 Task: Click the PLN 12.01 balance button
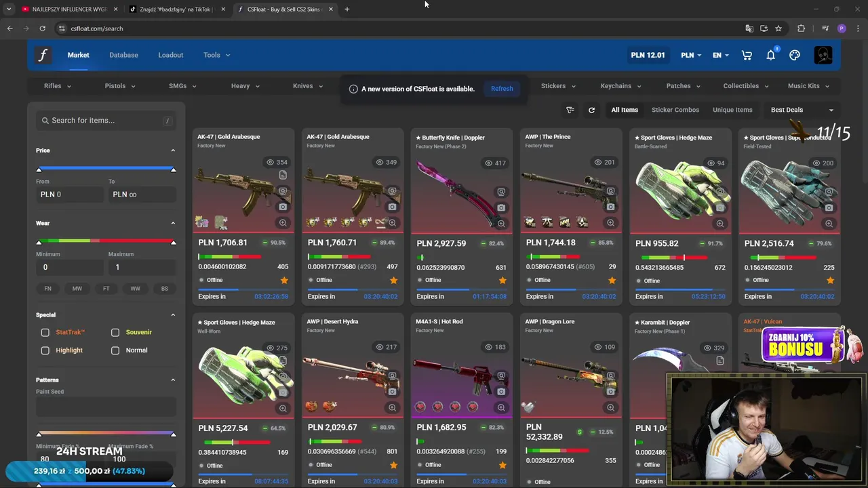pyautogui.click(x=648, y=55)
